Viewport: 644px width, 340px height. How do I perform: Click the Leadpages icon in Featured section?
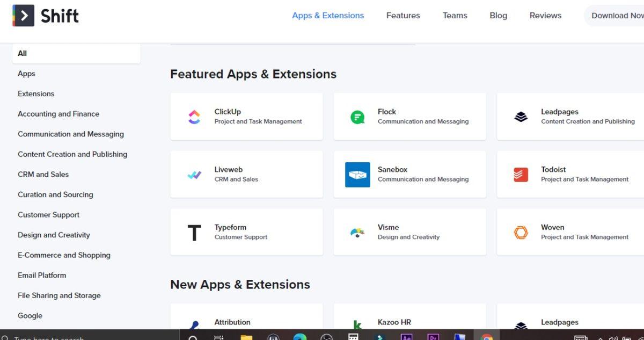click(x=521, y=117)
